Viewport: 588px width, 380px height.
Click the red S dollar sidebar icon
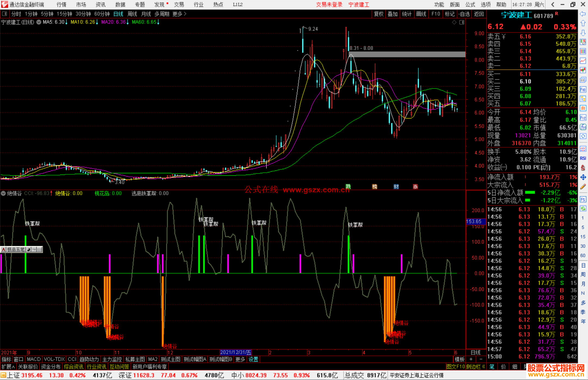(x=583, y=168)
